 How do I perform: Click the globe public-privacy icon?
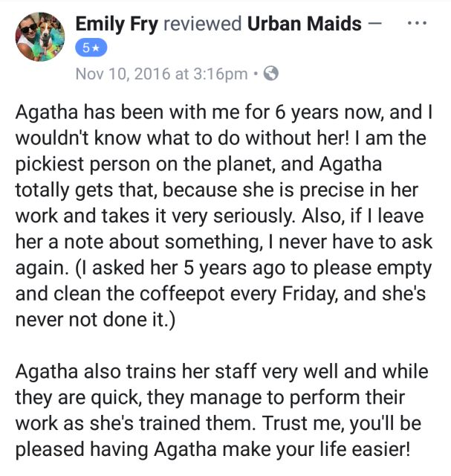click(x=270, y=73)
